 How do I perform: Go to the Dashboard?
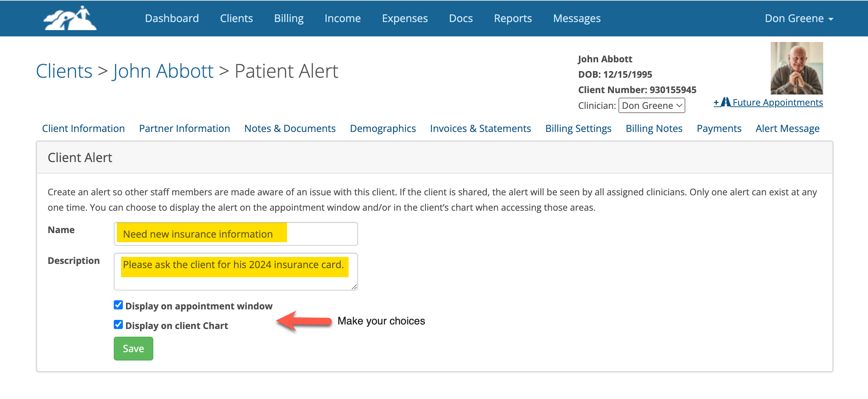[x=172, y=18]
